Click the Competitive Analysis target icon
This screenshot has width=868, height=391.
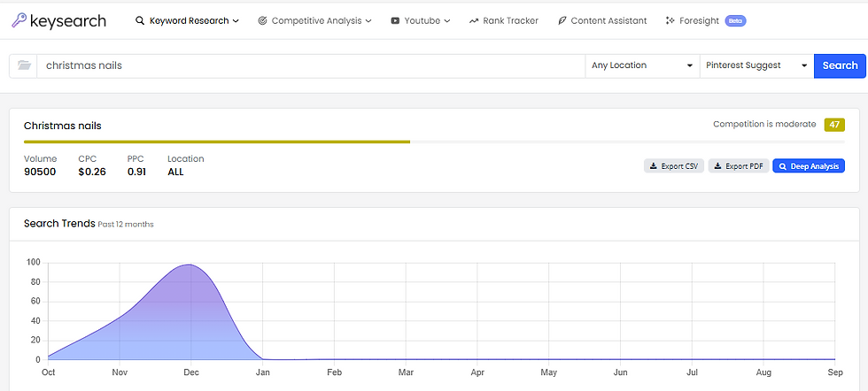click(262, 20)
